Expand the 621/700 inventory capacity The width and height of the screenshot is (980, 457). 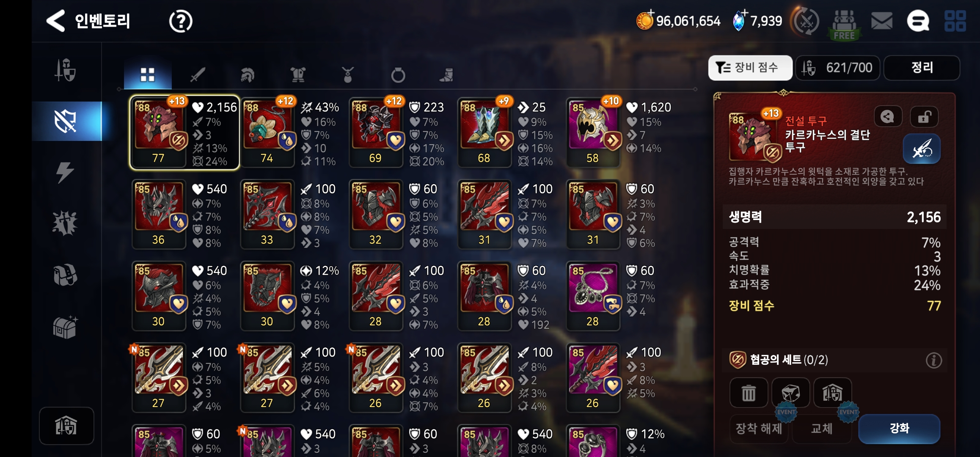point(837,68)
